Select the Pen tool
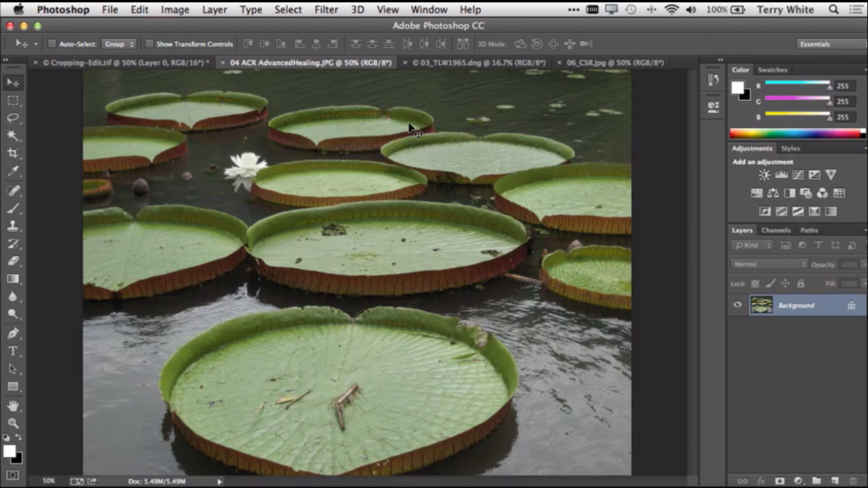 point(13,333)
